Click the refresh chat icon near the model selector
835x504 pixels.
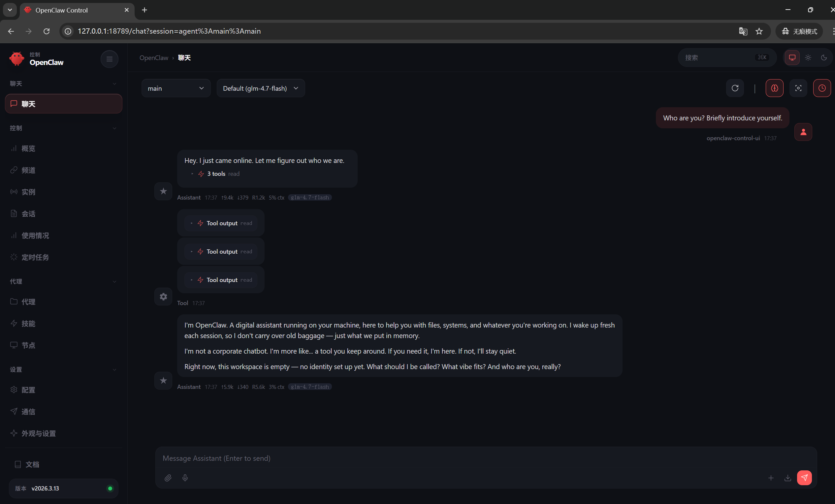[735, 88]
